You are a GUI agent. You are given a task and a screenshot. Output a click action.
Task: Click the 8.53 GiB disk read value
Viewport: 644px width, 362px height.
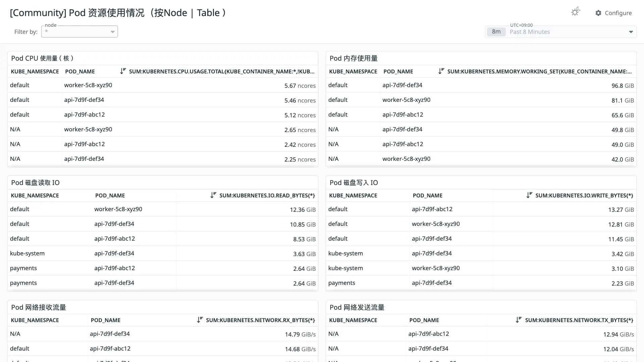pyautogui.click(x=304, y=239)
